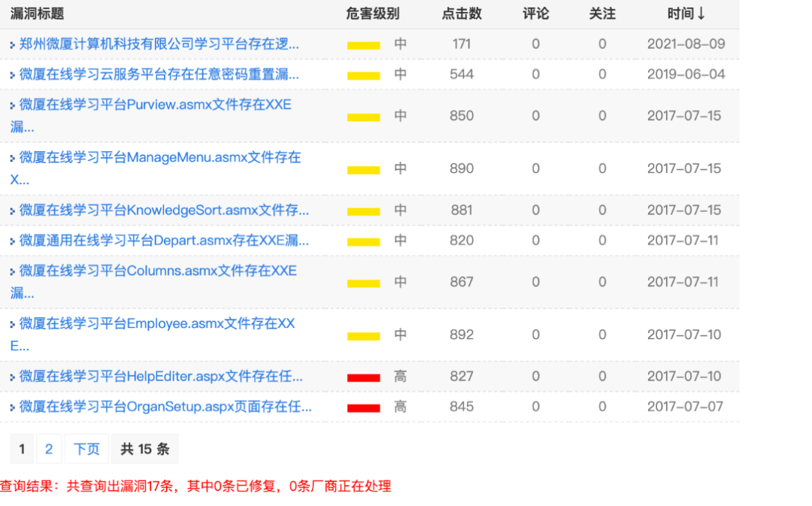
Task: Click the 共 15 条 total count label
Action: point(144,449)
